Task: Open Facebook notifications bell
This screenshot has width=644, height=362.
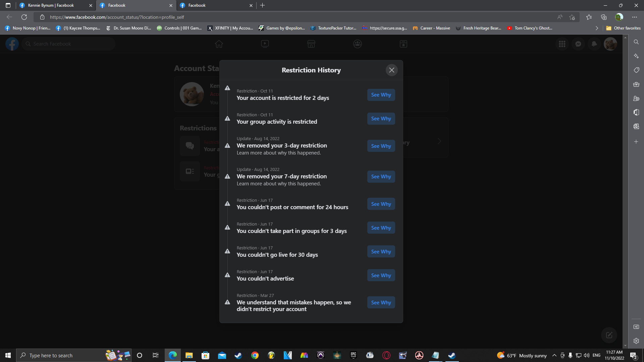Action: [x=594, y=44]
